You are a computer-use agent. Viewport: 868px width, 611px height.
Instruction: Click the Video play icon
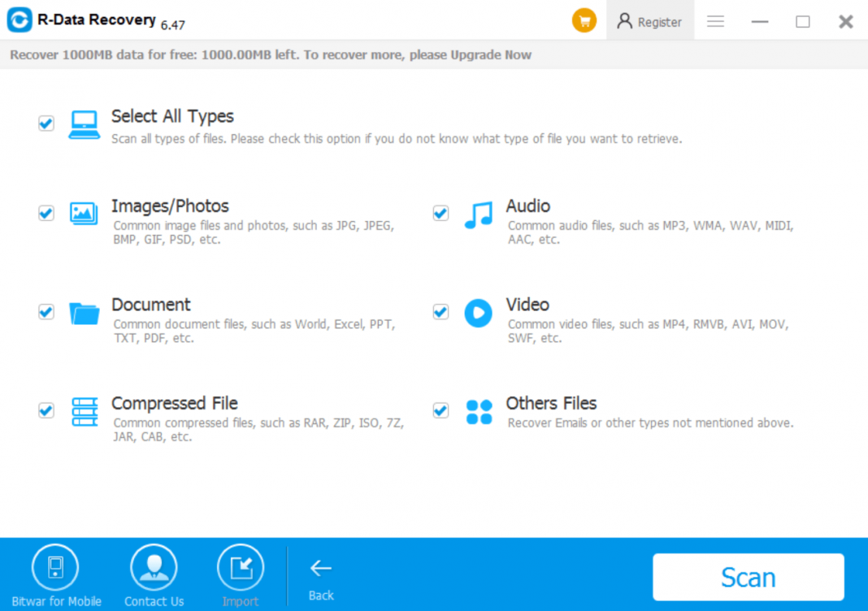[478, 313]
